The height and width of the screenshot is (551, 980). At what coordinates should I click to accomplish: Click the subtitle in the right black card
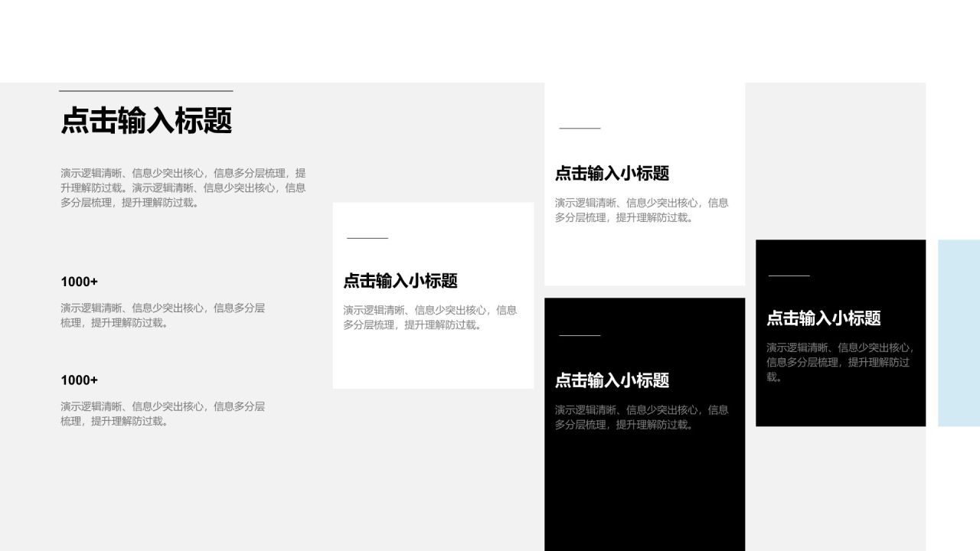point(823,318)
